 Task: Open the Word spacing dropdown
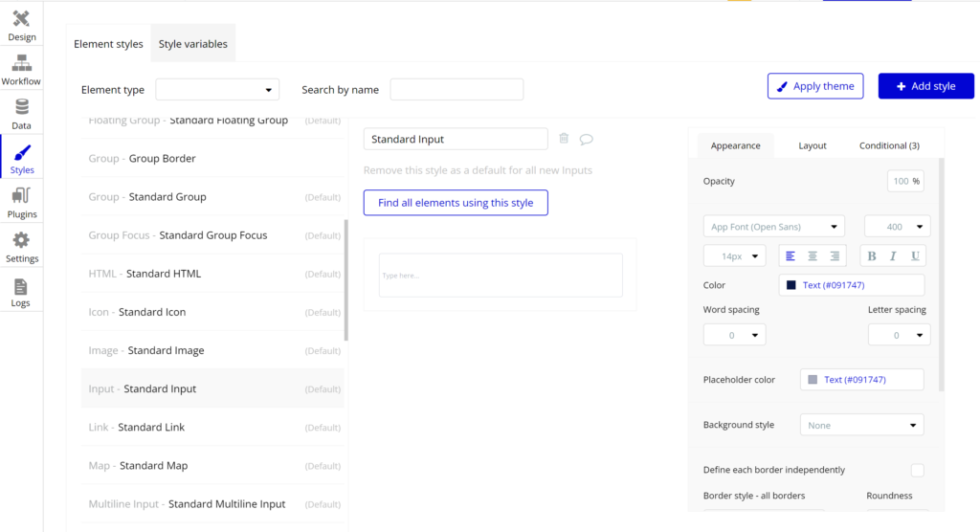[x=734, y=335]
